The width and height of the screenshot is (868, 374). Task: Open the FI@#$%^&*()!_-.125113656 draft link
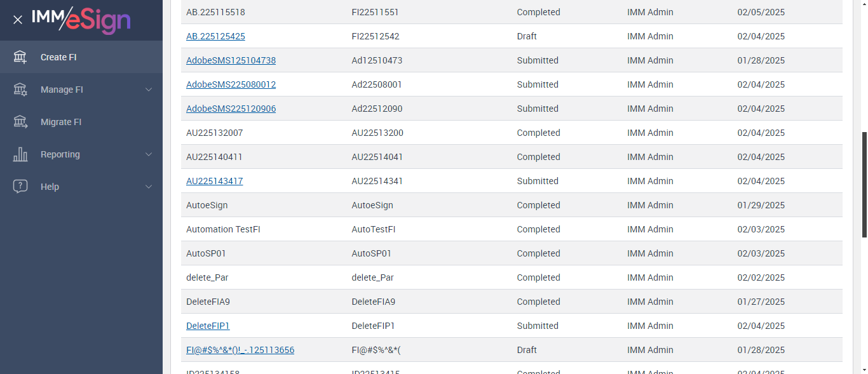(240, 350)
